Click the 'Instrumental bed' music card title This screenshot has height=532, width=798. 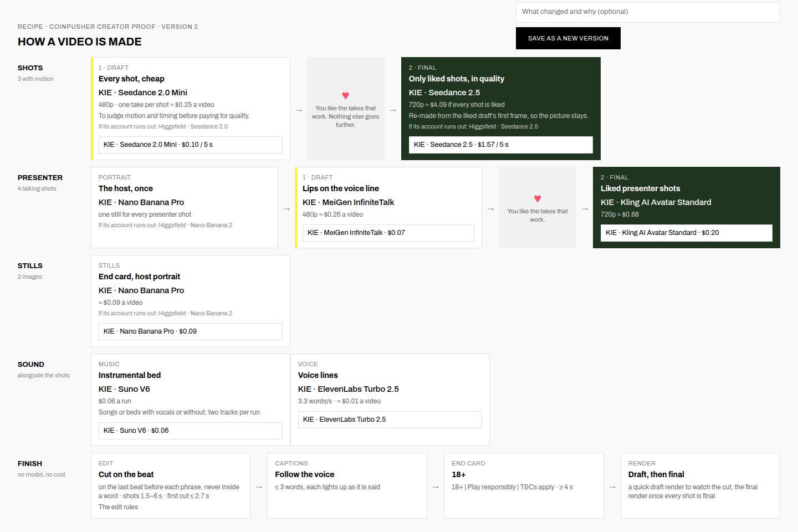(x=129, y=375)
